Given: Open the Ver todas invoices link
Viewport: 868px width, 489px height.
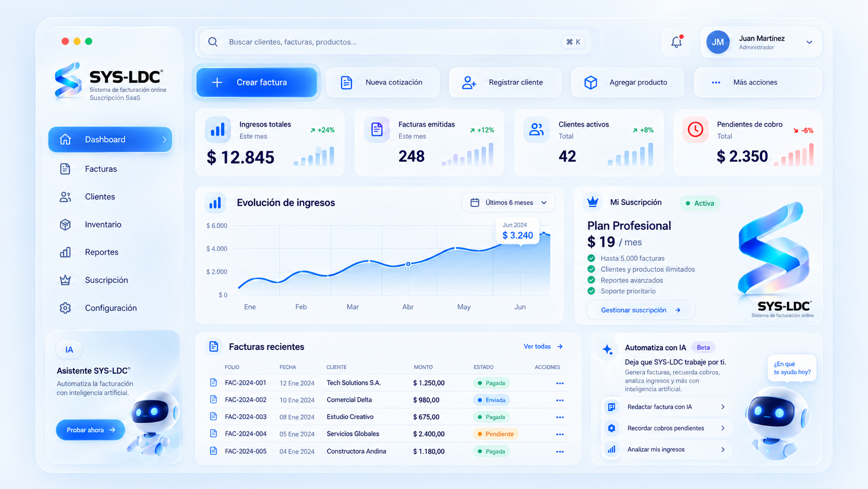Looking at the screenshot, I should (x=544, y=347).
